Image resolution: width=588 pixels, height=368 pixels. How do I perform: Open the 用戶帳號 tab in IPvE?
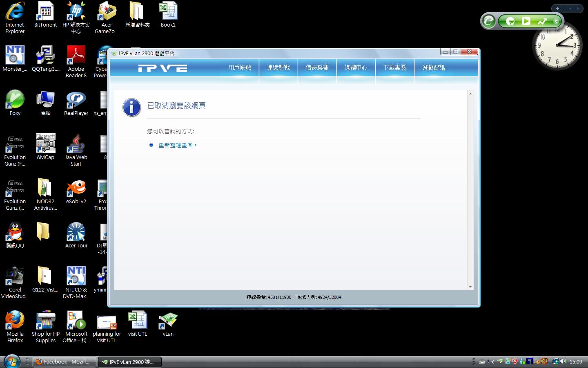(x=240, y=68)
